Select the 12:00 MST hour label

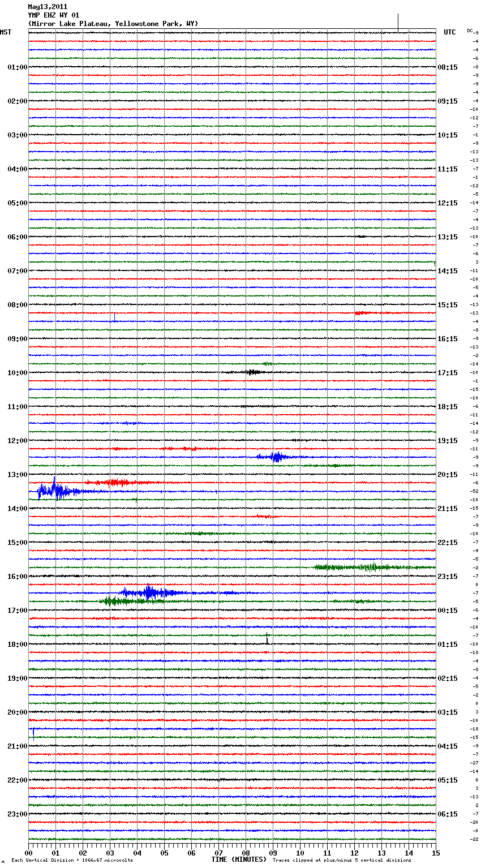18,441
